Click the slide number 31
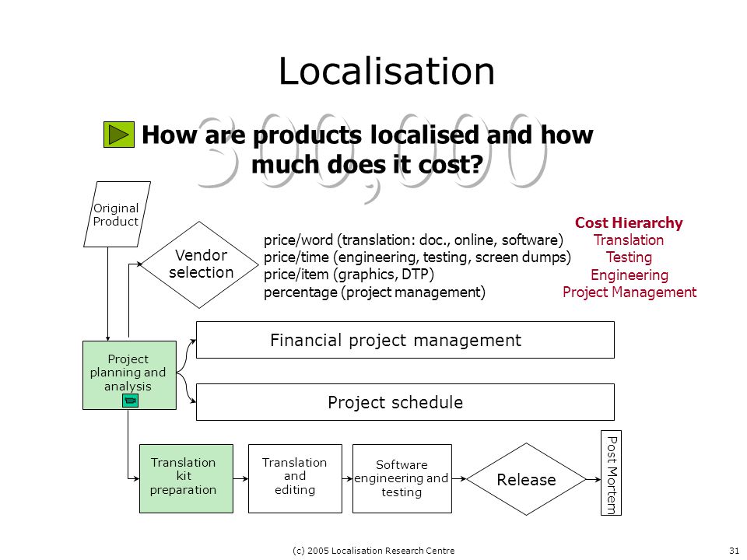Screen dimensions: 747x560 point(734,551)
